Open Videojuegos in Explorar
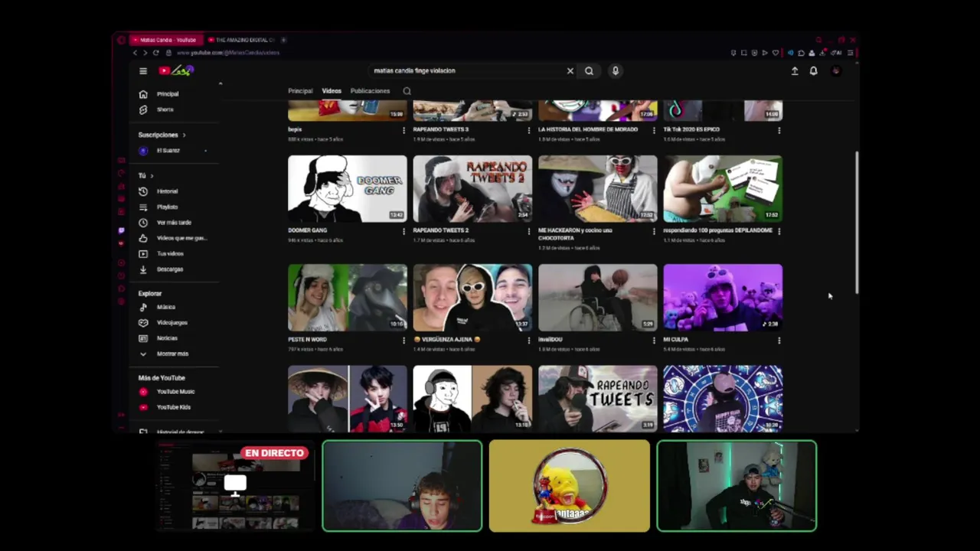Screen dimensions: 980x551 [x=171, y=322]
